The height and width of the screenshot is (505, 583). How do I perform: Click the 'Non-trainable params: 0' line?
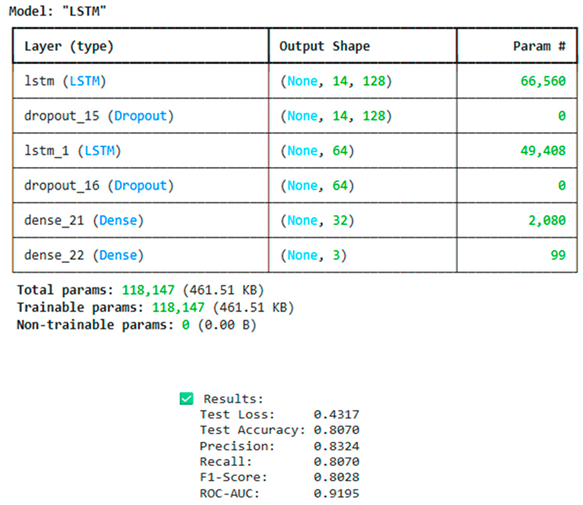click(x=136, y=325)
